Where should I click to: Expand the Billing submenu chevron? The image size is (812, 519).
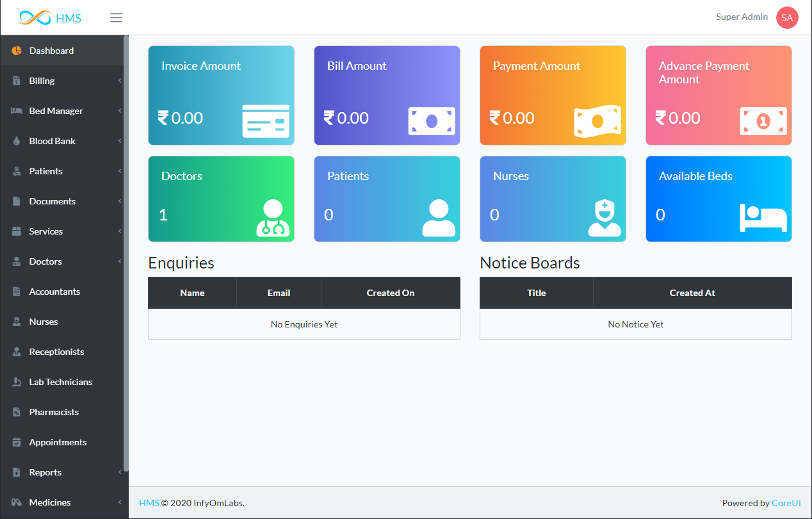pyautogui.click(x=120, y=81)
